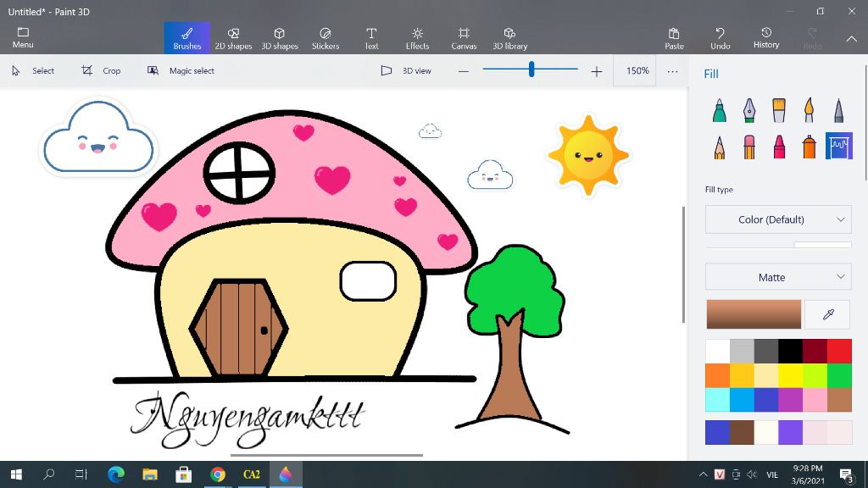Activate the eyedropper color picker
Image resolution: width=868 pixels, height=488 pixels.
click(828, 314)
